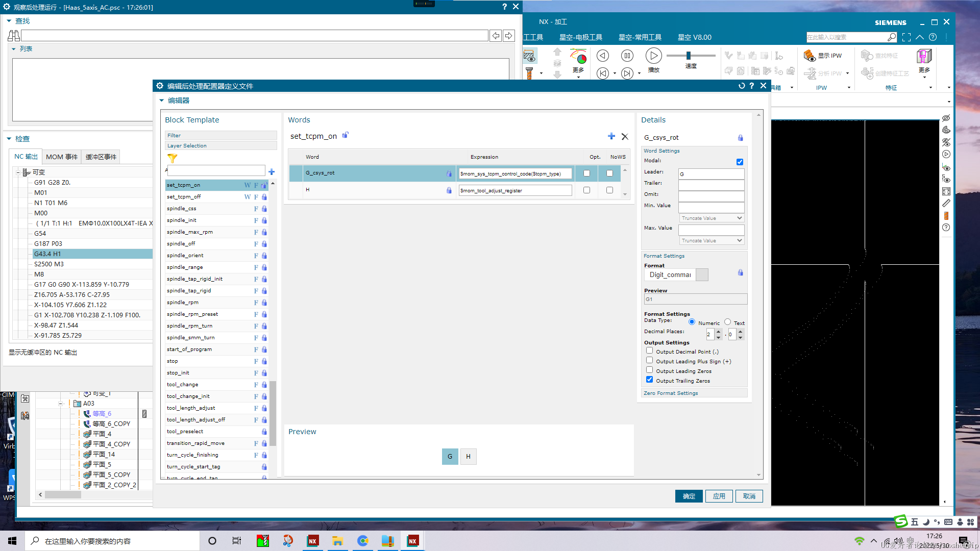Image resolution: width=980 pixels, height=551 pixels.
Task: Click the Cortana circle icon on taskbar
Action: 212,541
